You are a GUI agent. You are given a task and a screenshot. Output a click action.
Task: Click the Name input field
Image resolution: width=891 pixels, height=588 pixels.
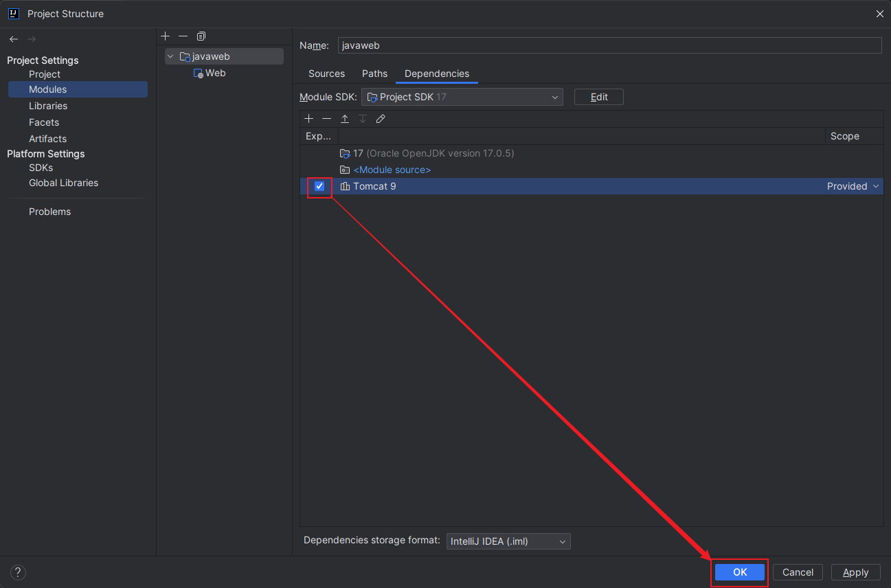(609, 45)
